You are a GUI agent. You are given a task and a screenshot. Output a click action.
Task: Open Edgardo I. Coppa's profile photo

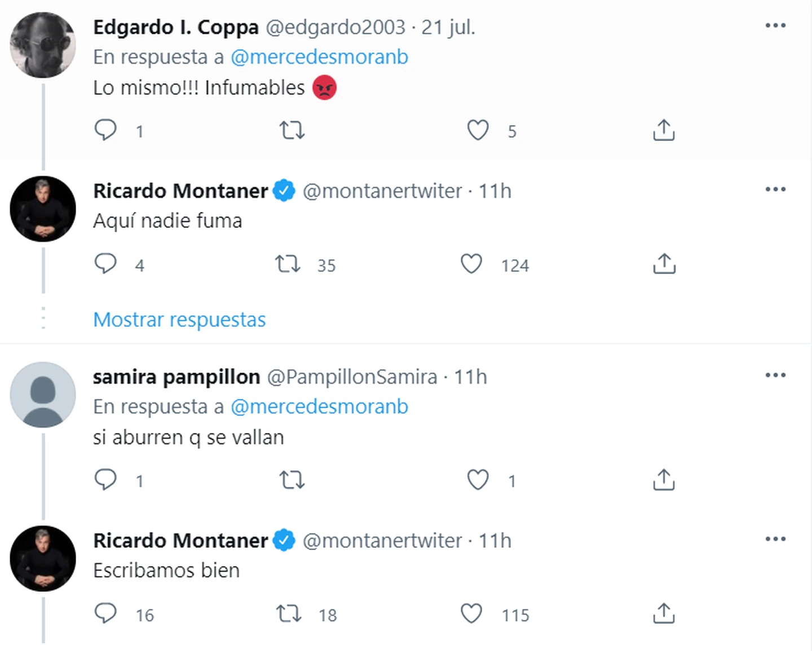click(43, 45)
